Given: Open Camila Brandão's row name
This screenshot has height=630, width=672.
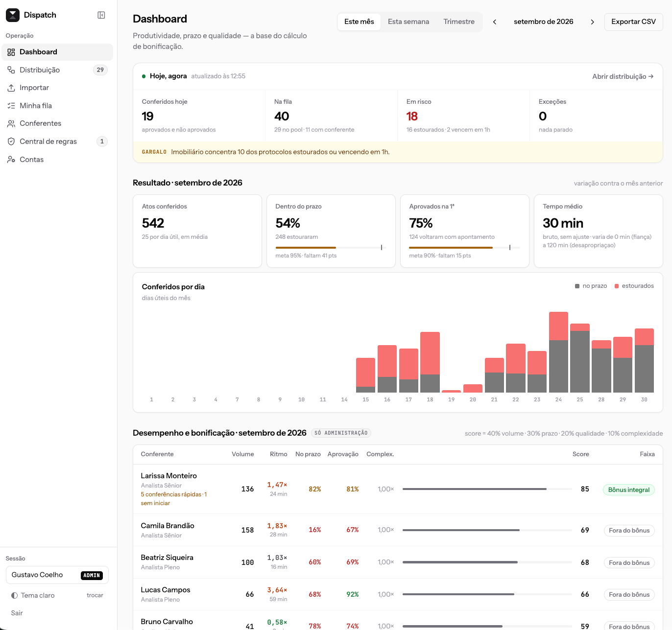Looking at the screenshot, I should pos(168,526).
